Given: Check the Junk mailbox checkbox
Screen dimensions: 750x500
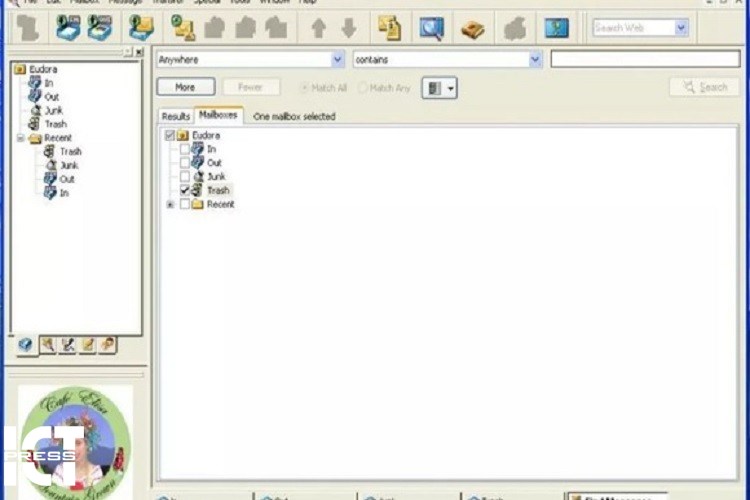Looking at the screenshot, I should point(185,176).
